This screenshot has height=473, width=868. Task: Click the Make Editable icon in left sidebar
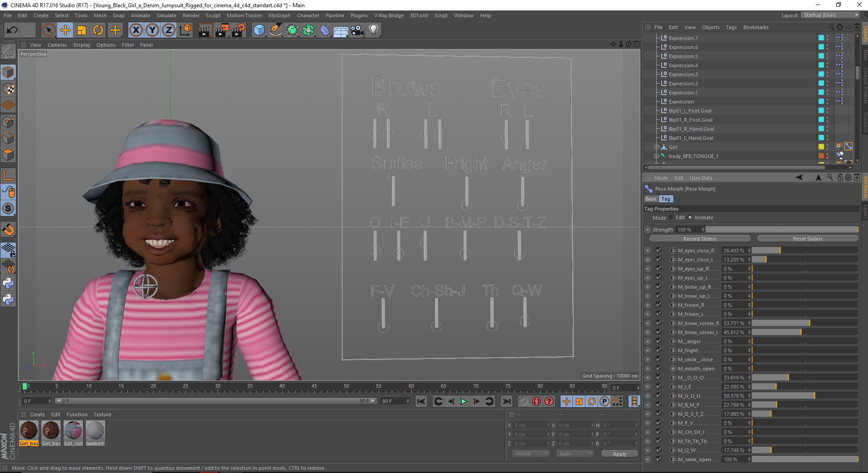coord(8,52)
